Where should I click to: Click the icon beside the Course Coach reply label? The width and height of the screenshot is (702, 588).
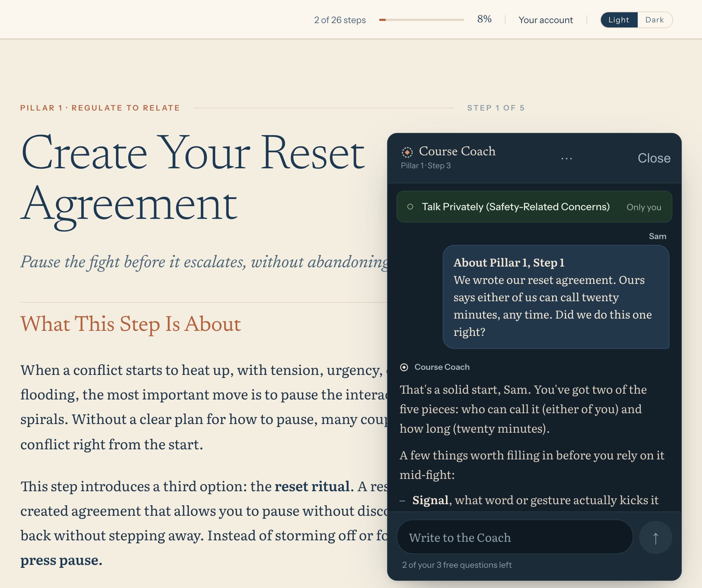coord(404,367)
